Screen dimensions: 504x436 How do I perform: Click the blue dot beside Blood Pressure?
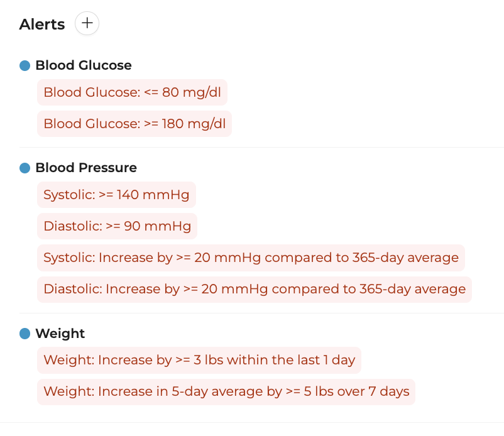tap(25, 168)
